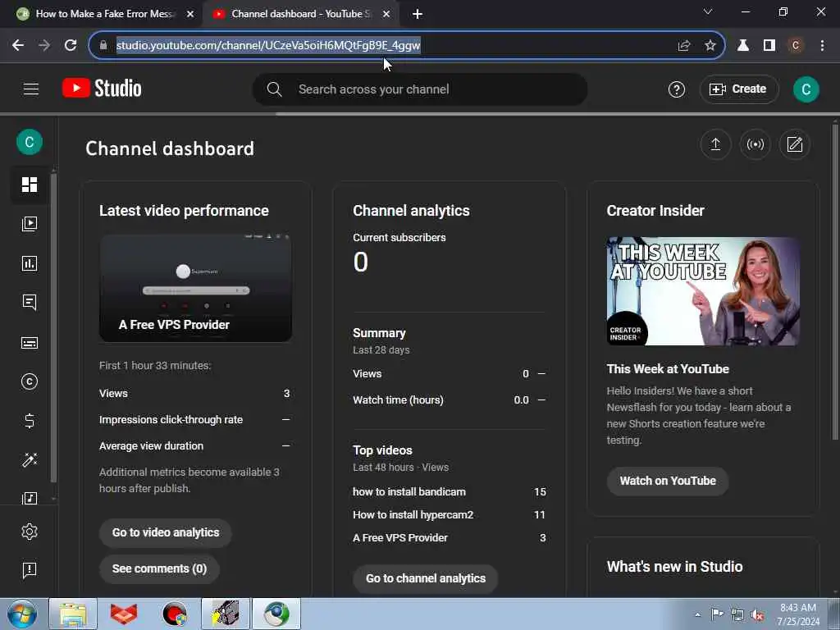
Task: Open the Settings gear in sidebar
Action: pyautogui.click(x=30, y=532)
